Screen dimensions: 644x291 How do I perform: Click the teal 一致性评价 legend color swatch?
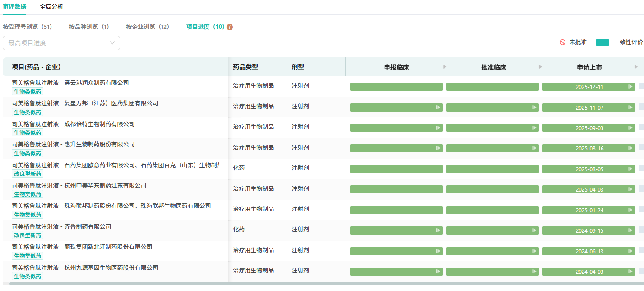[x=602, y=42]
